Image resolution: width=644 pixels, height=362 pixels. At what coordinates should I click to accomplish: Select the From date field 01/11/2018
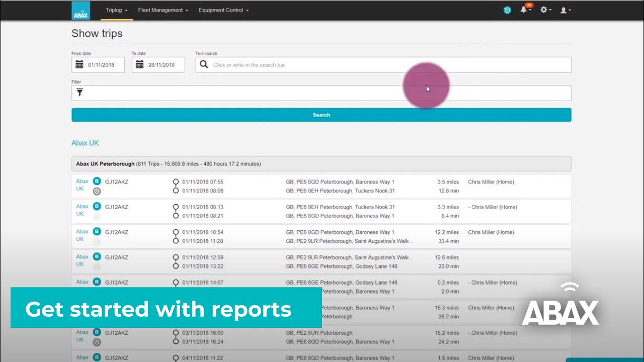point(98,65)
